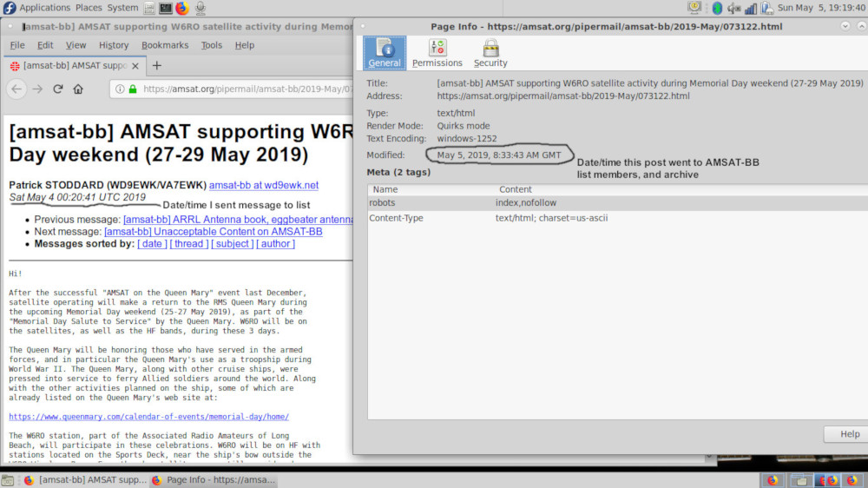Viewport: 868px width, 488px height.
Task: Launch Firefox from the top panel icon
Action: [x=182, y=8]
